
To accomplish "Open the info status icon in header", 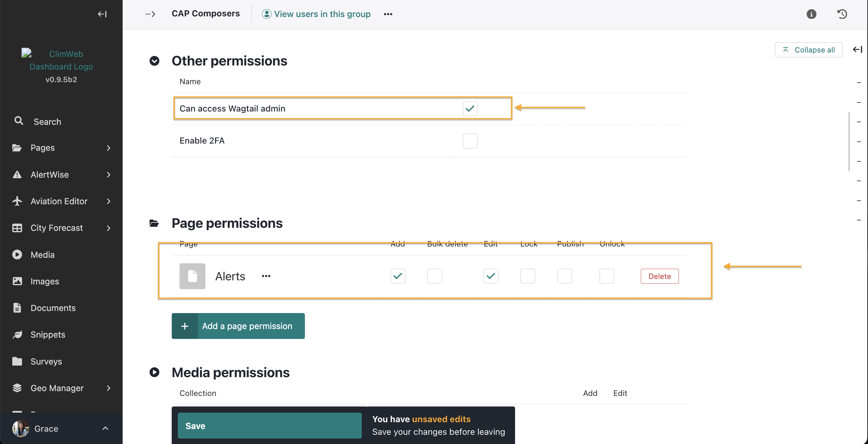I will tap(811, 14).
